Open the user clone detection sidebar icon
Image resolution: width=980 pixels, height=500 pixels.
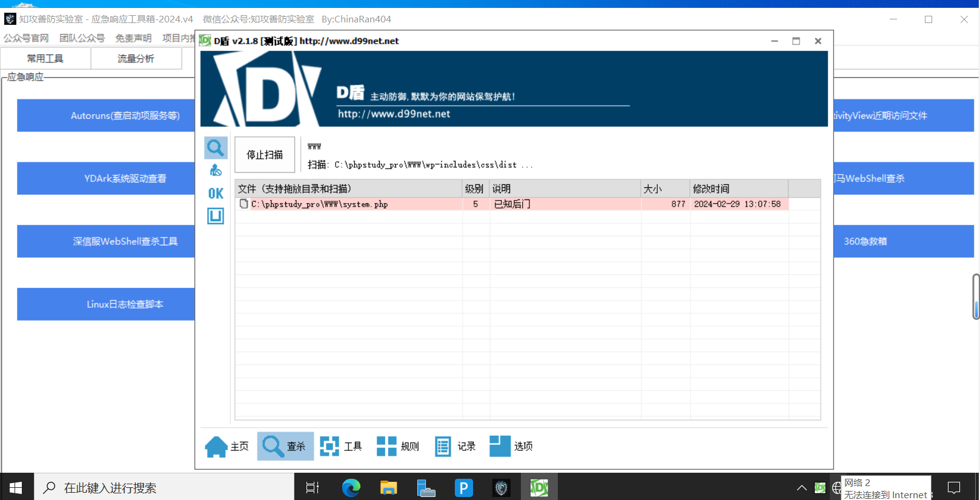click(216, 170)
